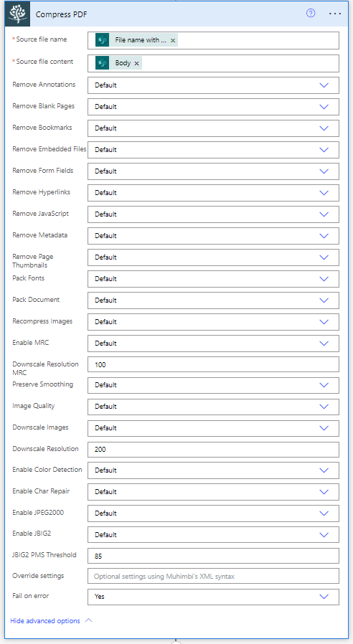Expand the Recompress Images dropdown
Viewport: 353px width, 644px height.
point(213,321)
